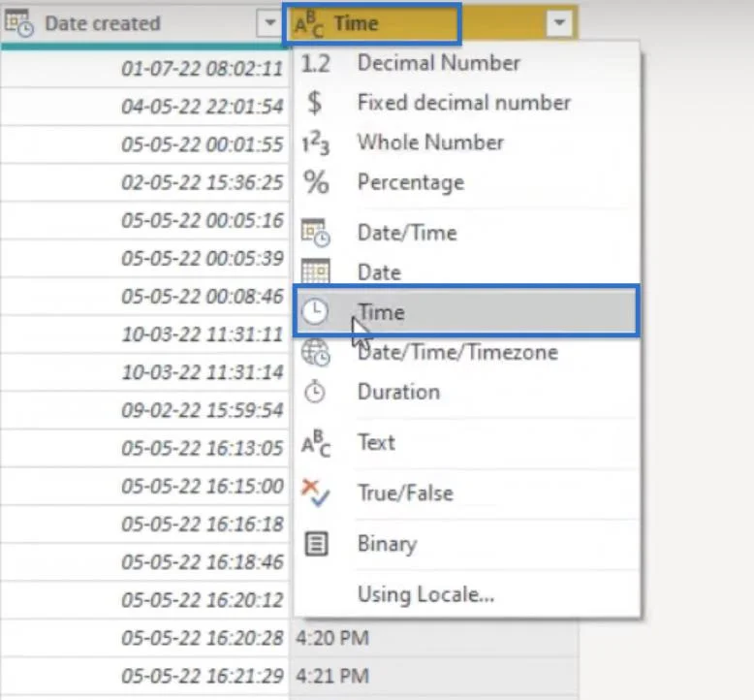Select cell 05-05-22 16:18:46

click(144, 562)
